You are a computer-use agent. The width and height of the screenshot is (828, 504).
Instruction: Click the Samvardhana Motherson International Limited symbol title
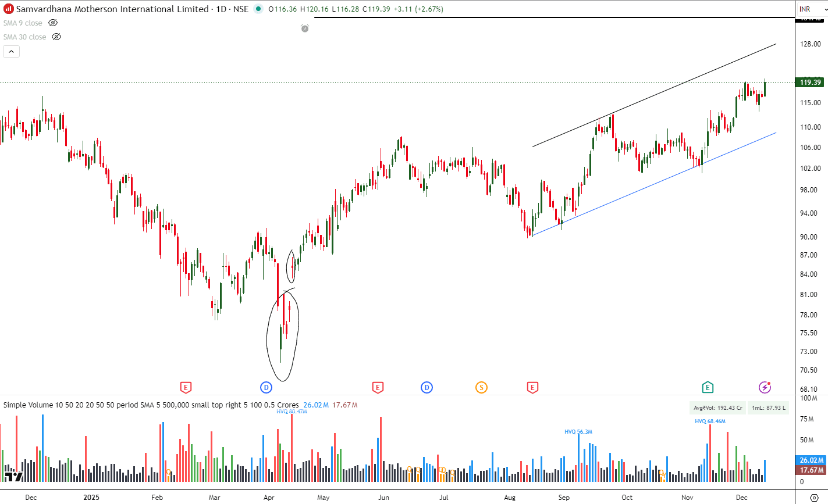point(112,9)
